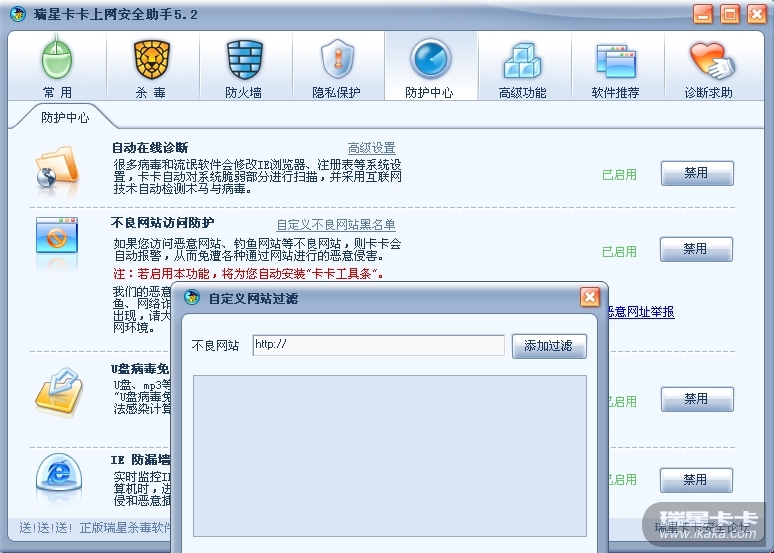Open the 自定义不良网站黑名单 link
The image size is (774, 553).
[x=336, y=225]
